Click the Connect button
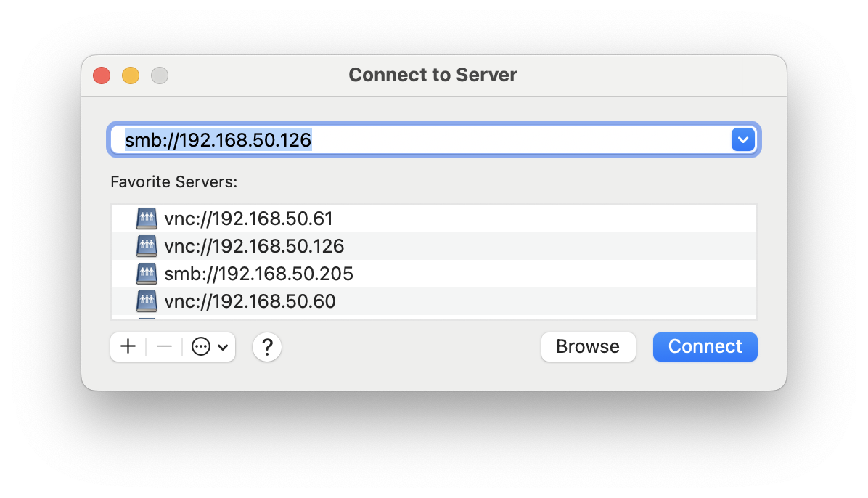The width and height of the screenshot is (868, 498). click(x=704, y=346)
